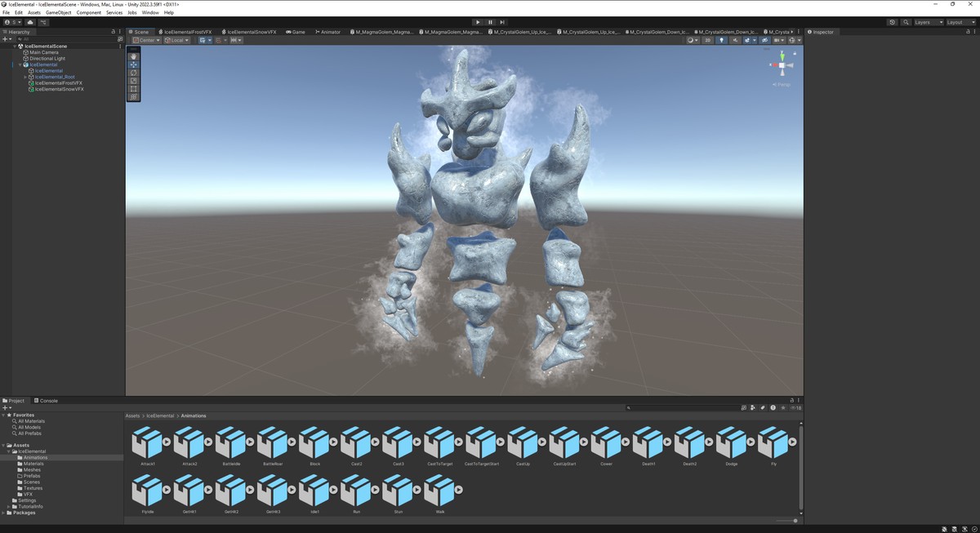The image size is (980, 533).
Task: Toggle scene audio in Scene view
Action: pyautogui.click(x=735, y=40)
